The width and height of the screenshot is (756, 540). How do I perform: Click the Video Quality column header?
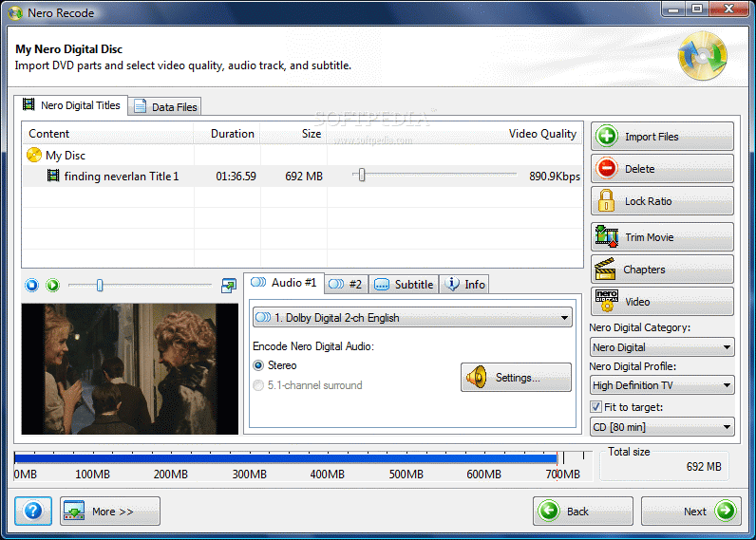pos(455,134)
